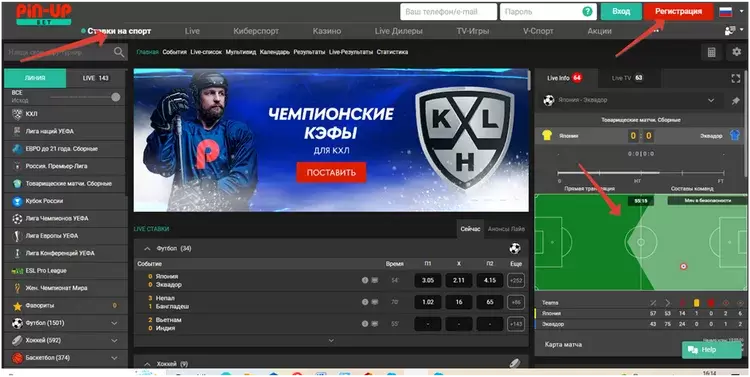Switch the sidebar to LIVE 143
Viewport: 750px width, 377px height.
[x=96, y=78]
